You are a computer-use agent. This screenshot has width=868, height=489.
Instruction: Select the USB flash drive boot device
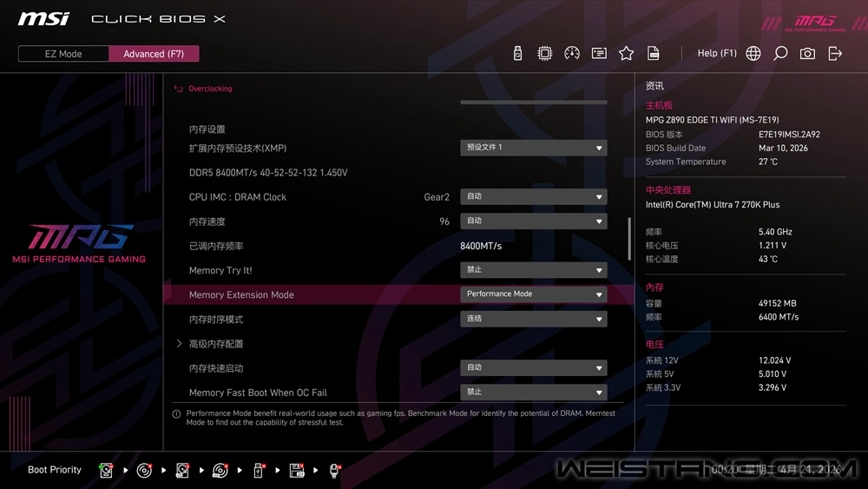(259, 470)
